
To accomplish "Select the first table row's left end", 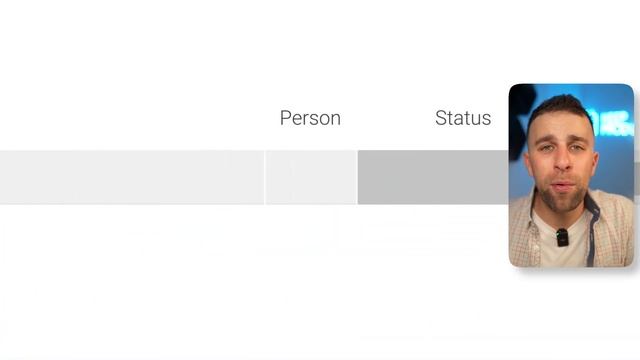I will [8, 177].
